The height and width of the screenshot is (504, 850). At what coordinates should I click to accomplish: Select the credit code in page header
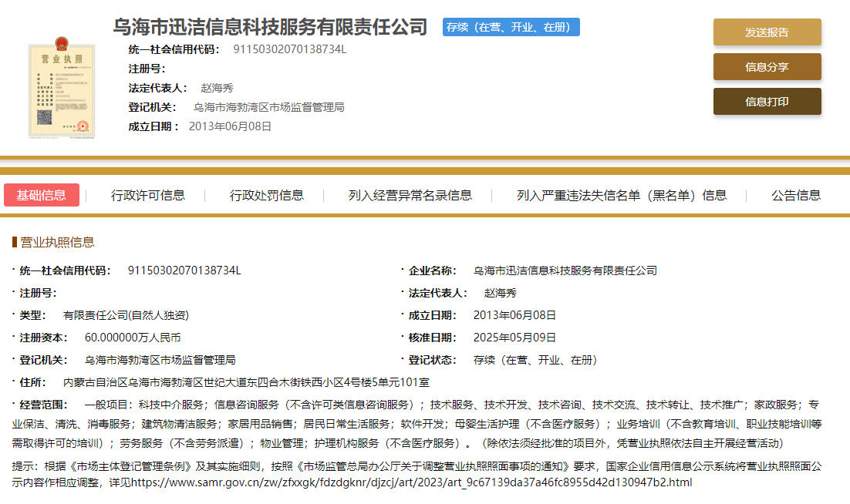[x=289, y=49]
